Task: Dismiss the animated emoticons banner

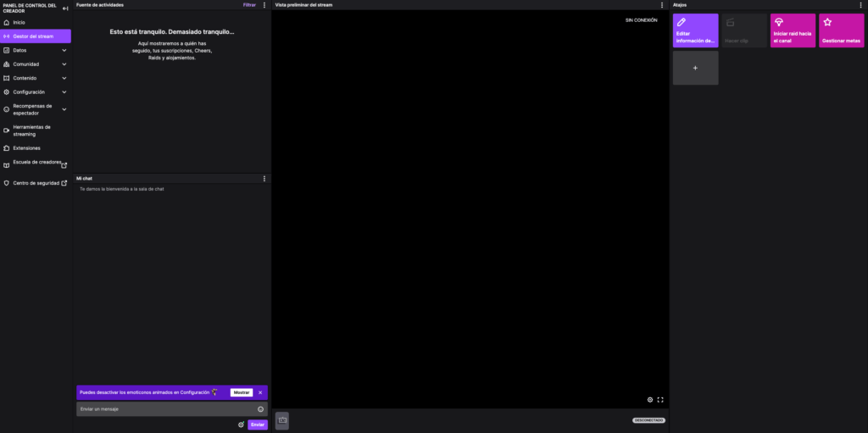Action: (260, 392)
